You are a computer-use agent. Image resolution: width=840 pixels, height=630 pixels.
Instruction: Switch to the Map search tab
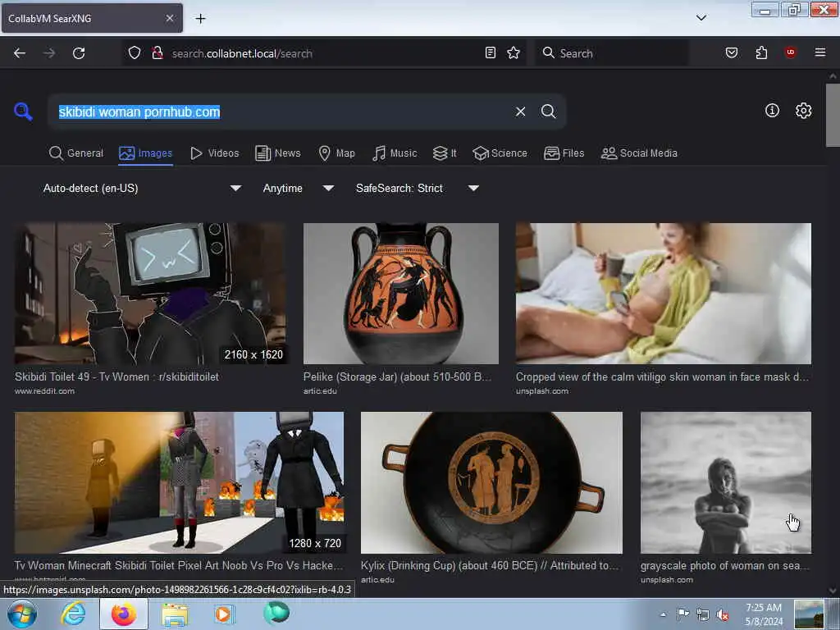[x=336, y=153]
